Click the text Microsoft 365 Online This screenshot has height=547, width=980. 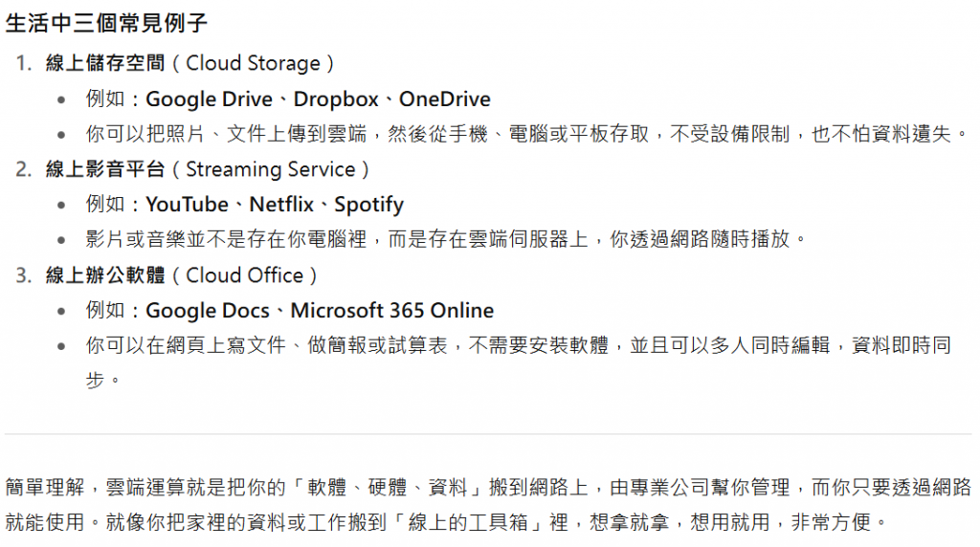(x=391, y=311)
